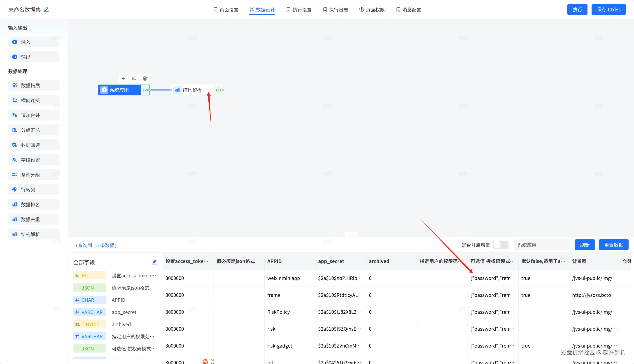This screenshot has width=634, height=364.
Task: Open the 系统应用 node selector dropdown
Action: [541, 245]
